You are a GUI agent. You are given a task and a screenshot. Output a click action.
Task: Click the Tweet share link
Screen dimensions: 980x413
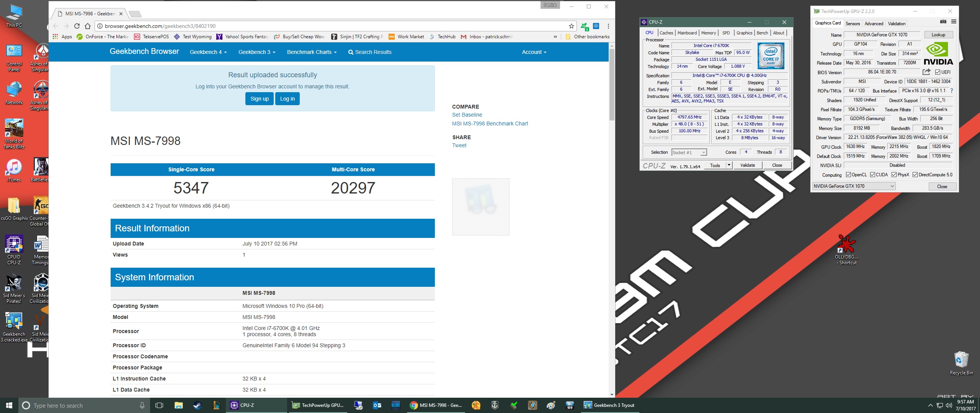click(459, 145)
